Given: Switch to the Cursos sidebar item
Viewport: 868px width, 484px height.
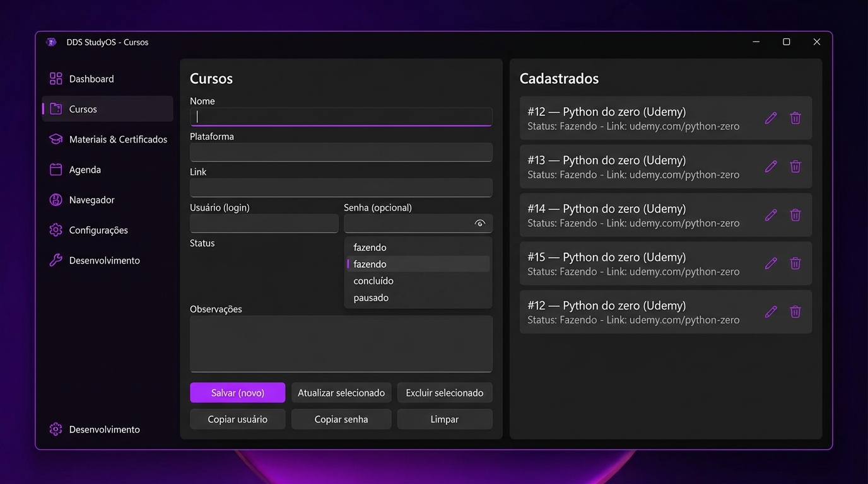Looking at the screenshot, I should click(x=107, y=109).
